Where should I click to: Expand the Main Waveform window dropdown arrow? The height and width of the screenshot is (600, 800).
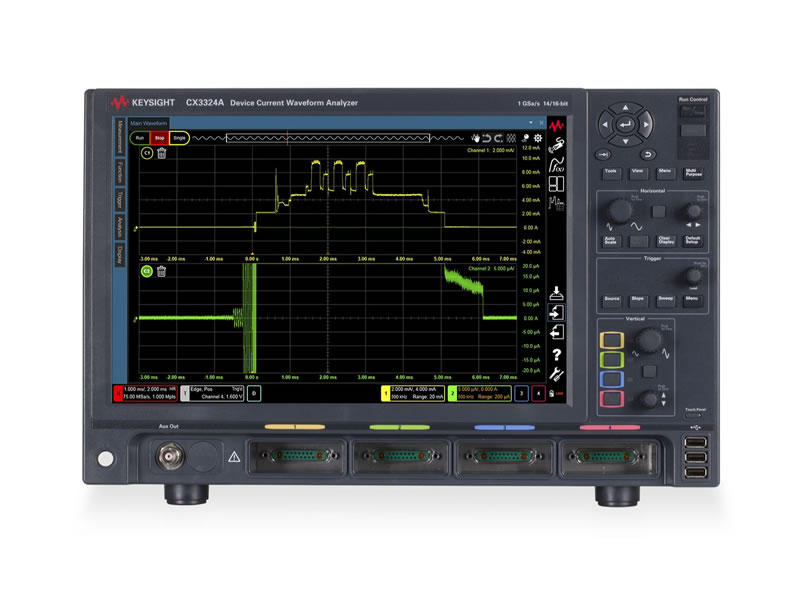coord(531,123)
